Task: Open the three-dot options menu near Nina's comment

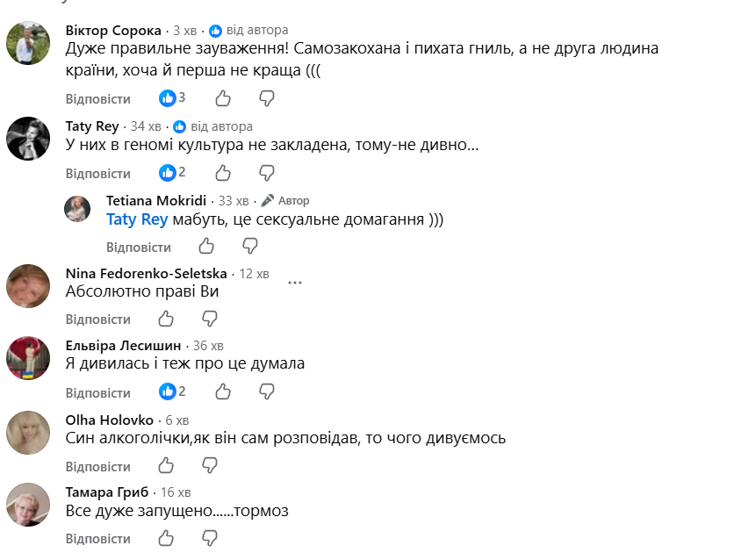Action: coord(295,283)
